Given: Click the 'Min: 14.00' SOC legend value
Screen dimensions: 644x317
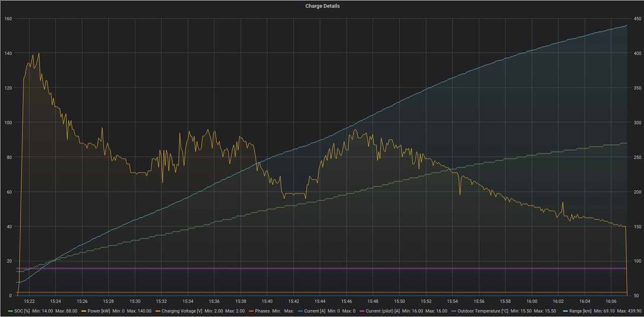Looking at the screenshot, I should 43,311.
